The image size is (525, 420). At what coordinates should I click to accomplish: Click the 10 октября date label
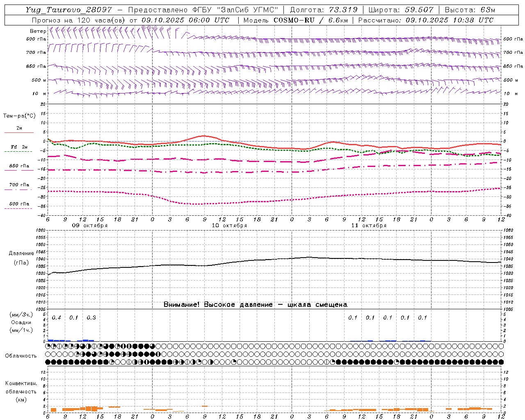click(x=229, y=226)
